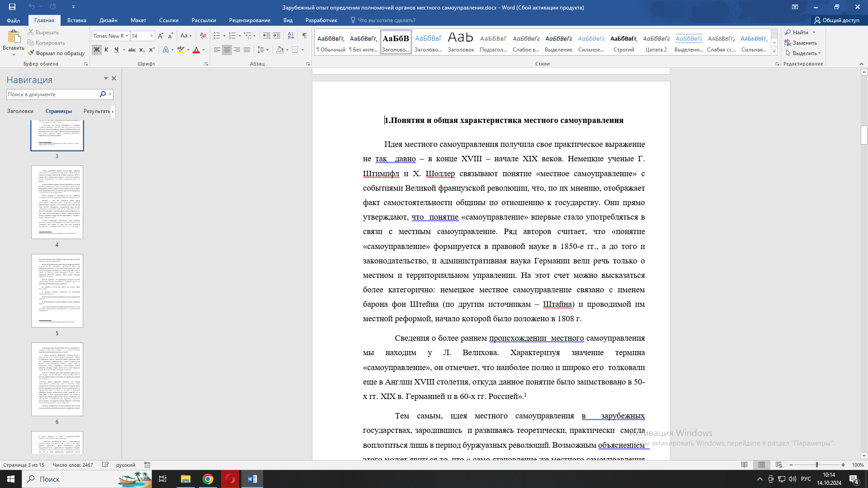
Task: Select the page 5 thumbnail
Action: [x=57, y=291]
